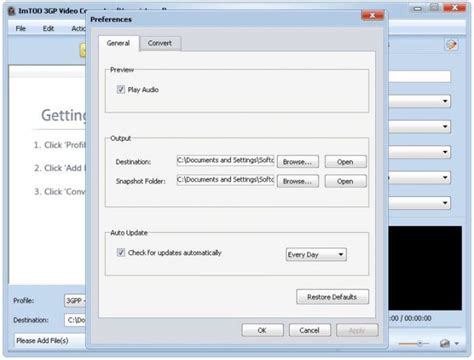Click the 'Getting' heading in main window

pyautogui.click(x=63, y=115)
